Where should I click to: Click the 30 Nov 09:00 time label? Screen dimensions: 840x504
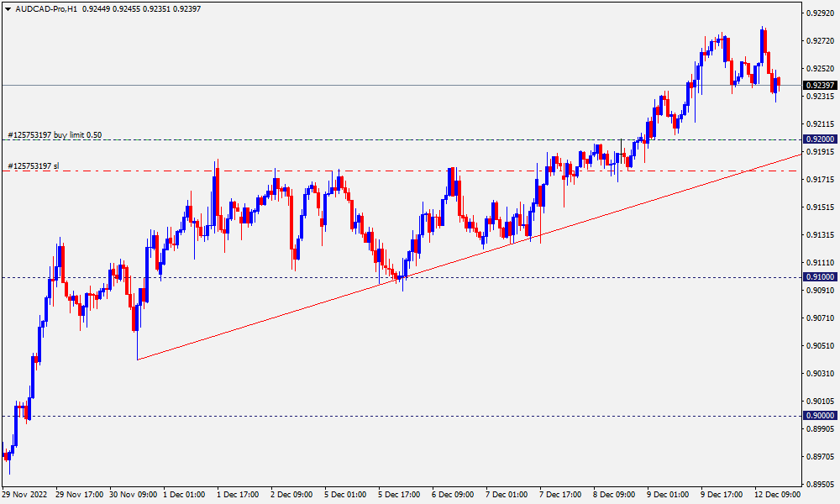coord(134,495)
